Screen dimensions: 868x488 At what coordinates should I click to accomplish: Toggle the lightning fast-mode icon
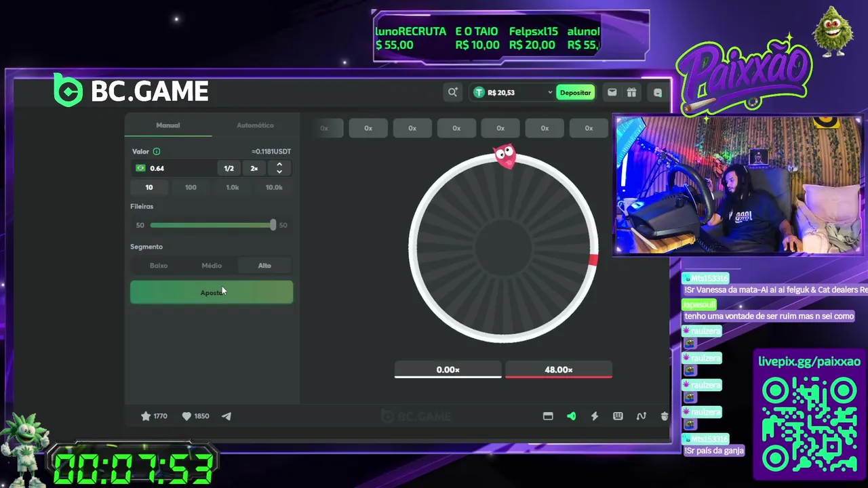(595, 416)
